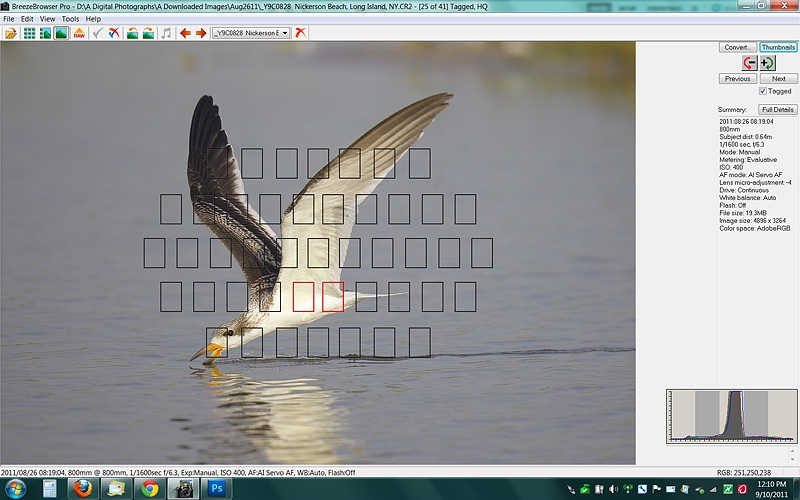
Task: Click the taskbar clock showing 12:10 PM
Action: pos(771,489)
